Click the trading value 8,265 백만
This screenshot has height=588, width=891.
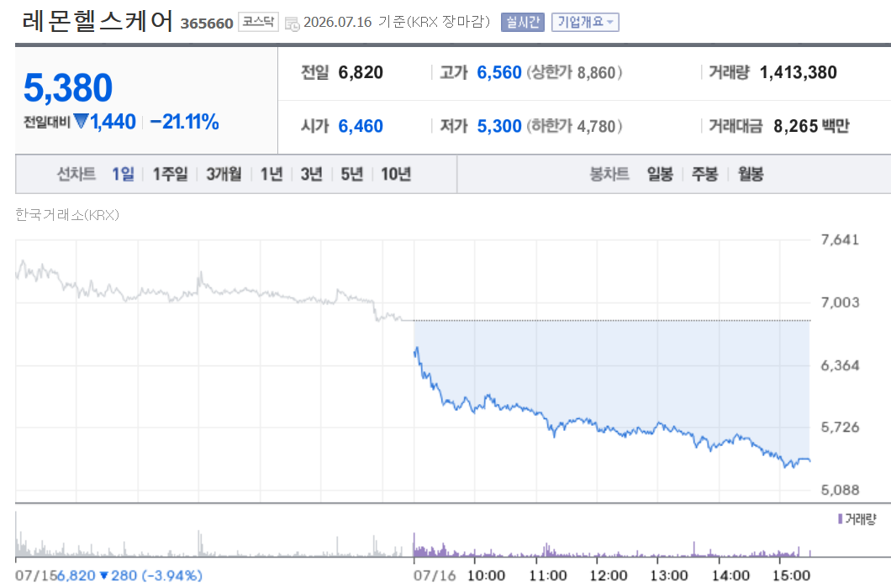pyautogui.click(x=811, y=126)
